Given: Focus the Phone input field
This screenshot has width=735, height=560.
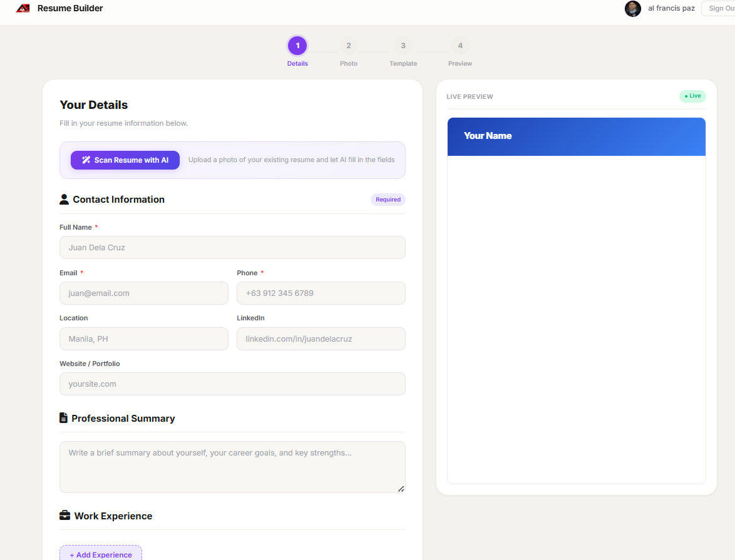Looking at the screenshot, I should click(x=321, y=293).
